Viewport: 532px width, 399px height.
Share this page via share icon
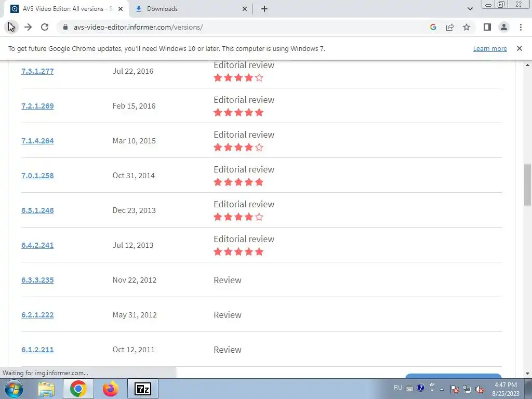click(x=450, y=27)
